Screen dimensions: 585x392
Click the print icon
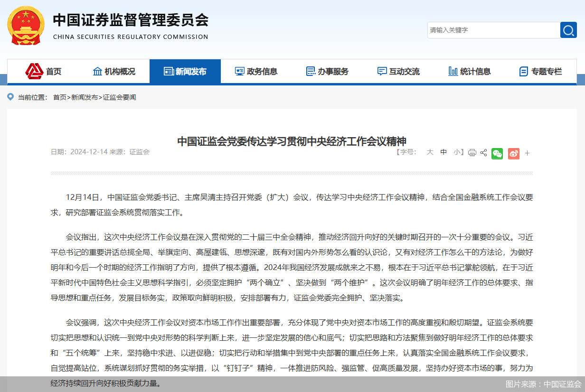[472, 153]
